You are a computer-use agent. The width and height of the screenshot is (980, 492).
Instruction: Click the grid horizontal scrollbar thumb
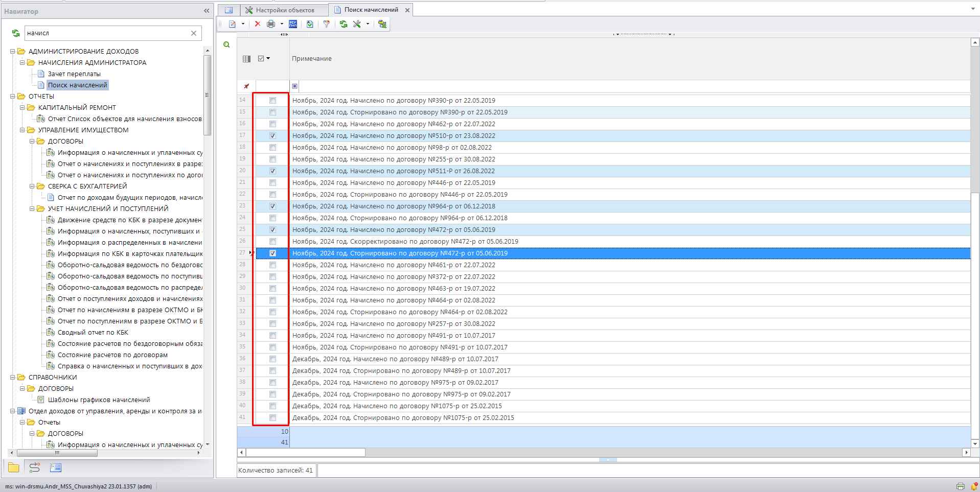pos(306,453)
